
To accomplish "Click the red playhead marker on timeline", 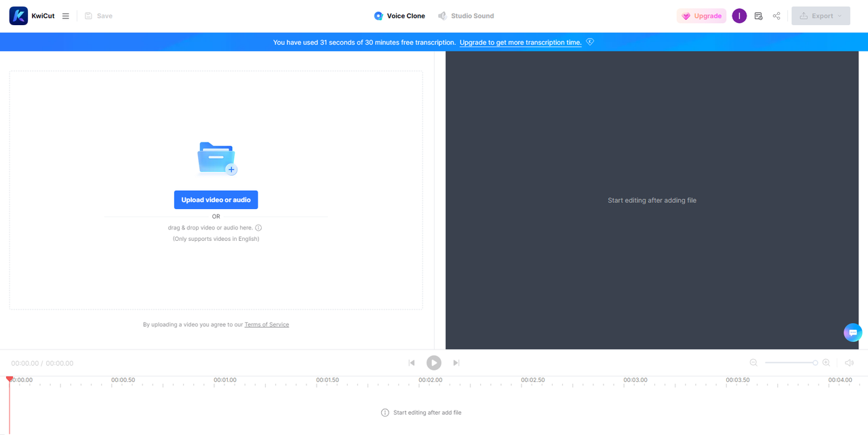I will pos(9,379).
